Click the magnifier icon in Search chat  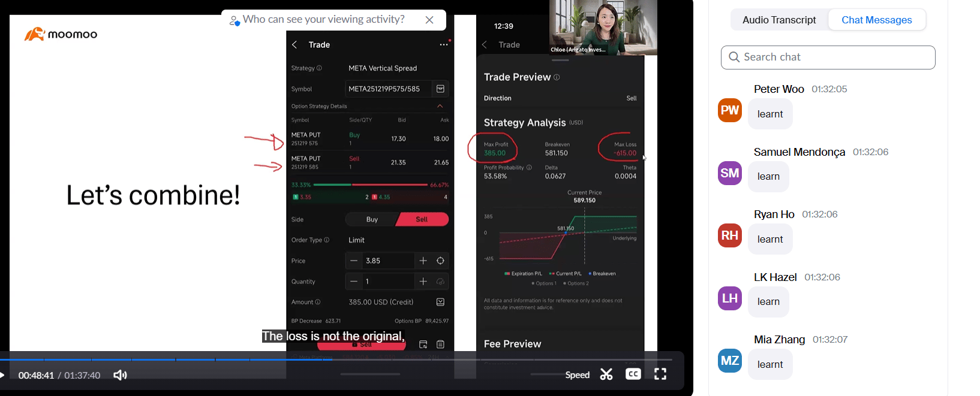(734, 57)
